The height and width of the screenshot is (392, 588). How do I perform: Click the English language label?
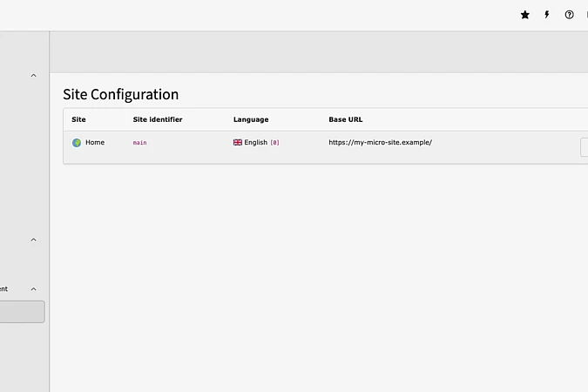pos(255,142)
